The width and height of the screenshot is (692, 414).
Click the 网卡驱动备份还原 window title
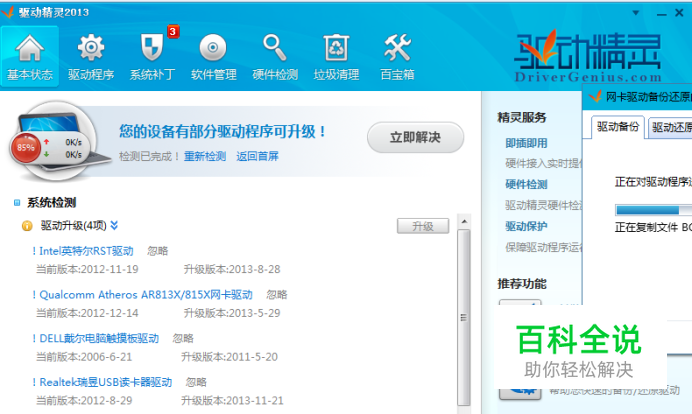648,97
